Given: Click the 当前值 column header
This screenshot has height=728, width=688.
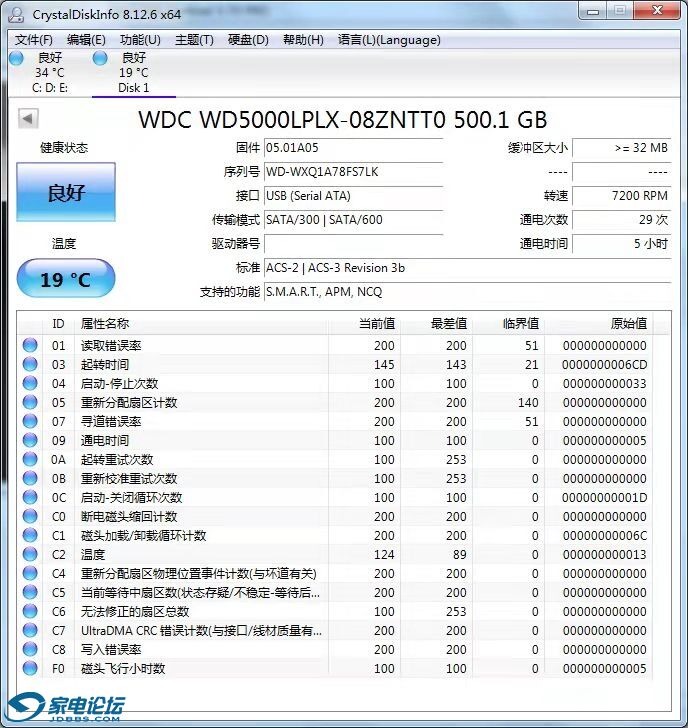Looking at the screenshot, I should [x=365, y=324].
